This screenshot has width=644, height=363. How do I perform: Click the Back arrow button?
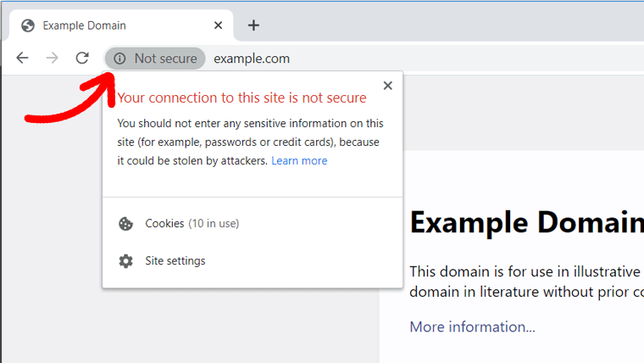[x=22, y=58]
